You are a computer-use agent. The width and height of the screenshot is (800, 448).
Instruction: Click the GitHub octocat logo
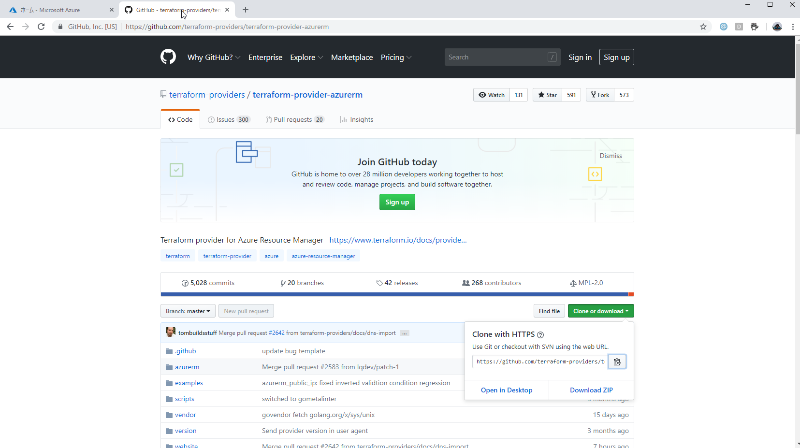tap(168, 57)
